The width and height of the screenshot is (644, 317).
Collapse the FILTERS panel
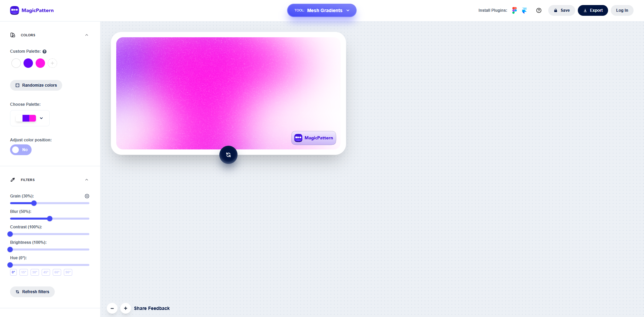point(87,180)
